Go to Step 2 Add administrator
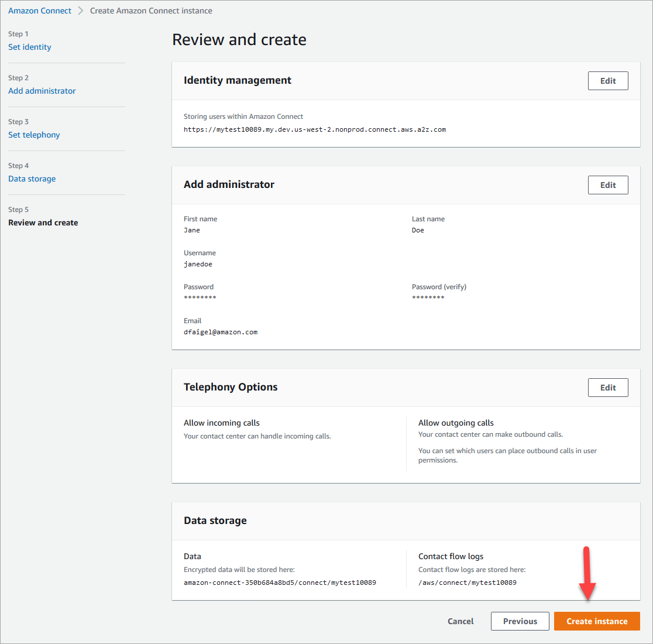Image resolution: width=653 pixels, height=644 pixels. click(42, 91)
